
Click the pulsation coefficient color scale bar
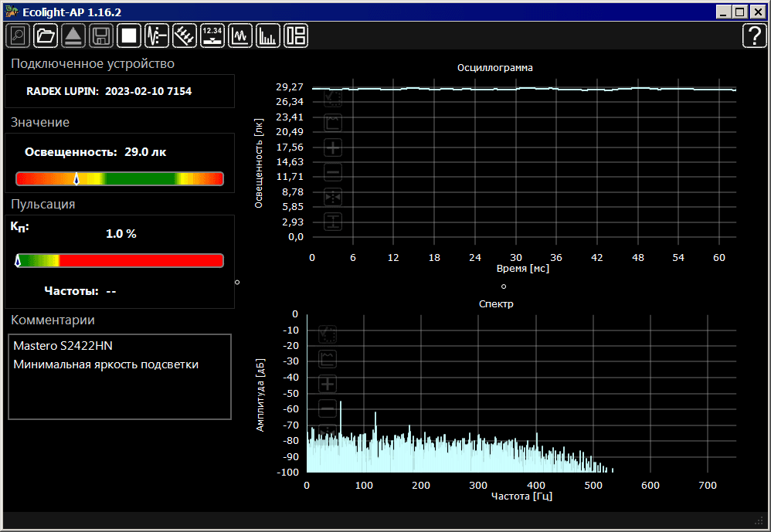120,260
